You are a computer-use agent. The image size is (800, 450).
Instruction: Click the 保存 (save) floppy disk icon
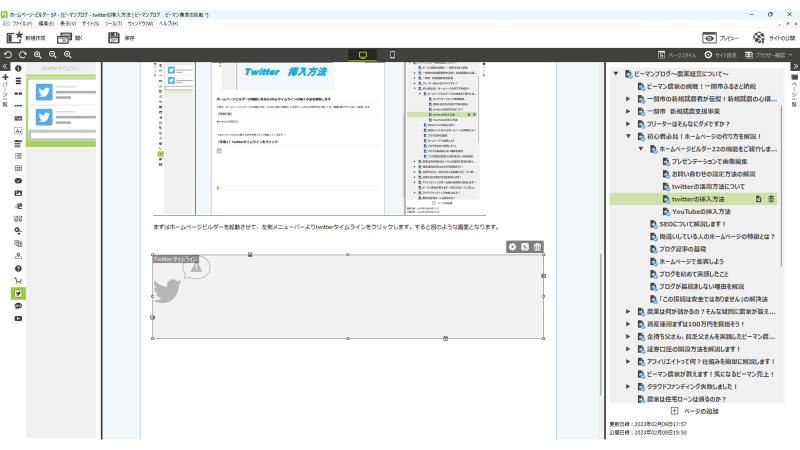tap(114, 37)
